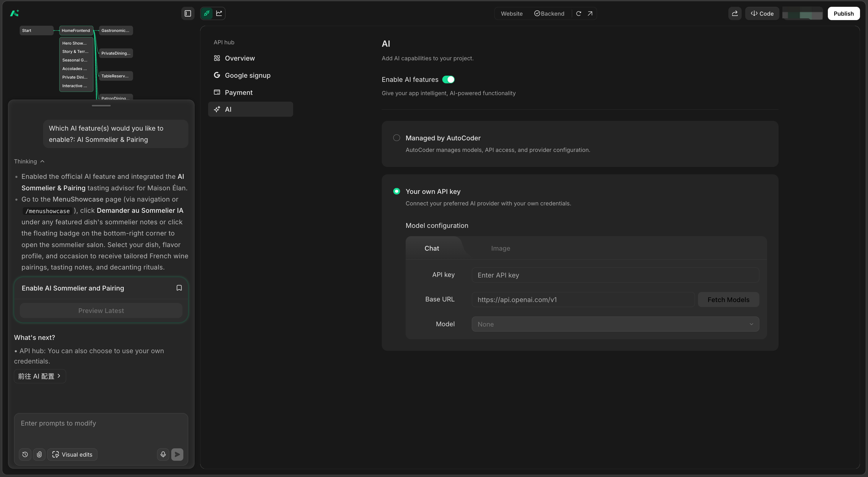Click the send prompt arrow button
Screen dimensions: 868x477
click(x=177, y=455)
